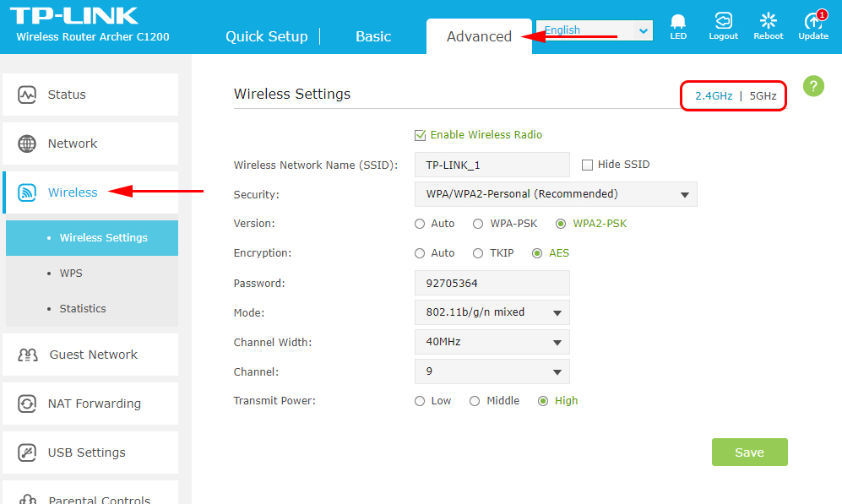Click the Reboot icon

point(768,23)
